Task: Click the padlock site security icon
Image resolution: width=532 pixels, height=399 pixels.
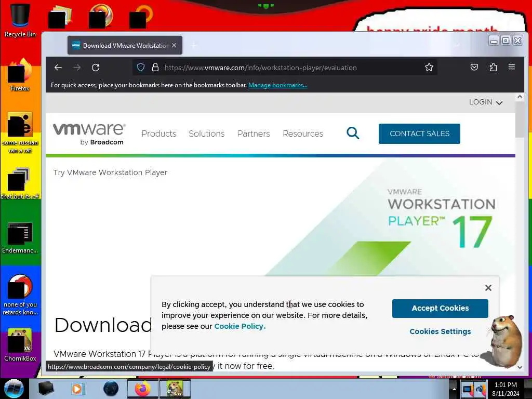Action: tap(155, 67)
